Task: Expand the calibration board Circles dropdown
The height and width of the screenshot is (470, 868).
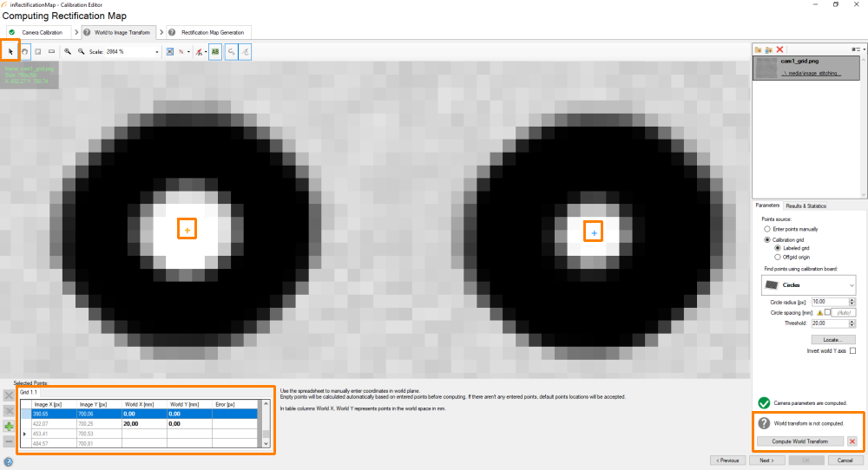Action: 852,284
